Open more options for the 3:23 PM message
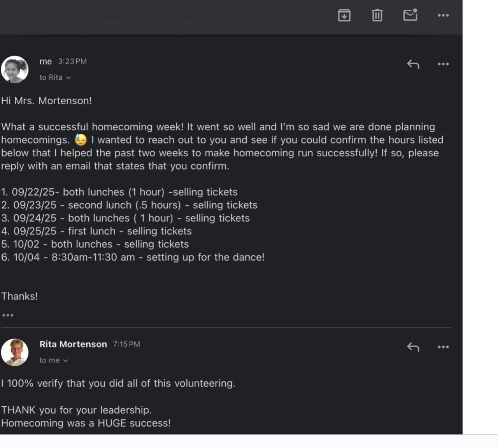 (x=443, y=64)
